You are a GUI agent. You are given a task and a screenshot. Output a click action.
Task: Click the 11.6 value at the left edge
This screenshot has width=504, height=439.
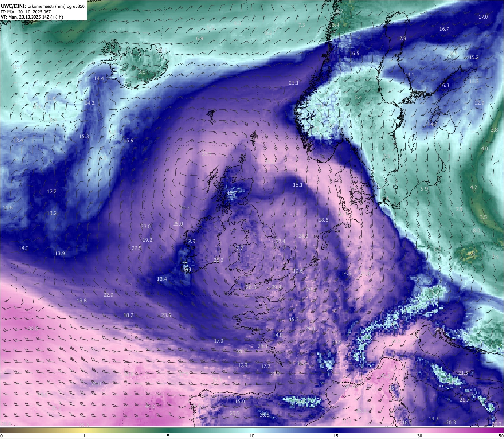point(7,207)
